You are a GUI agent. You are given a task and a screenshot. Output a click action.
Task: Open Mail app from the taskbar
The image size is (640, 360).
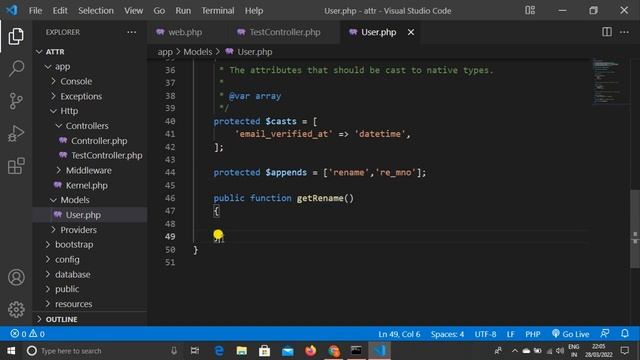click(x=287, y=351)
